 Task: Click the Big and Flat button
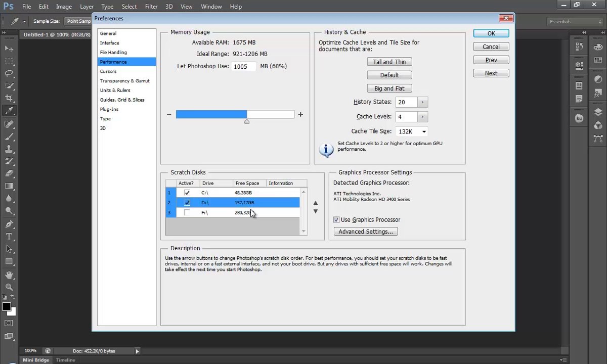coord(389,88)
